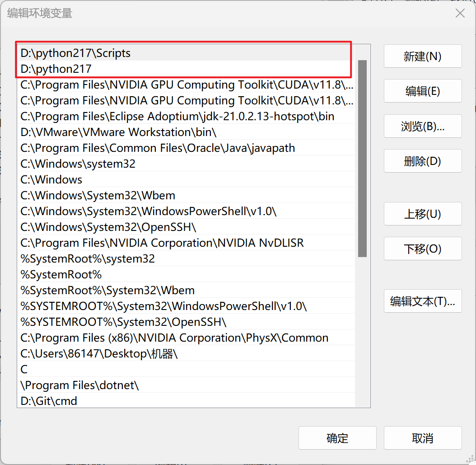Move entry up with 上移(U)
The height and width of the screenshot is (465, 476).
pos(422,214)
